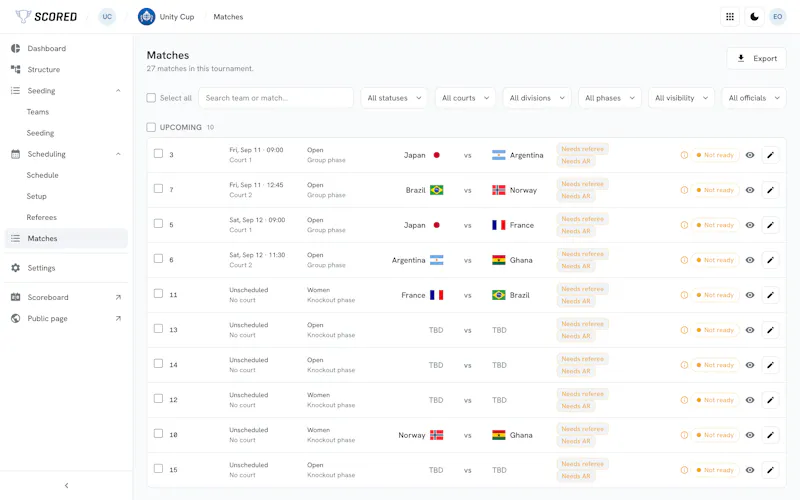The width and height of the screenshot is (800, 500).
Task: Toggle visibility eye for match 14
Action: [x=749, y=365]
